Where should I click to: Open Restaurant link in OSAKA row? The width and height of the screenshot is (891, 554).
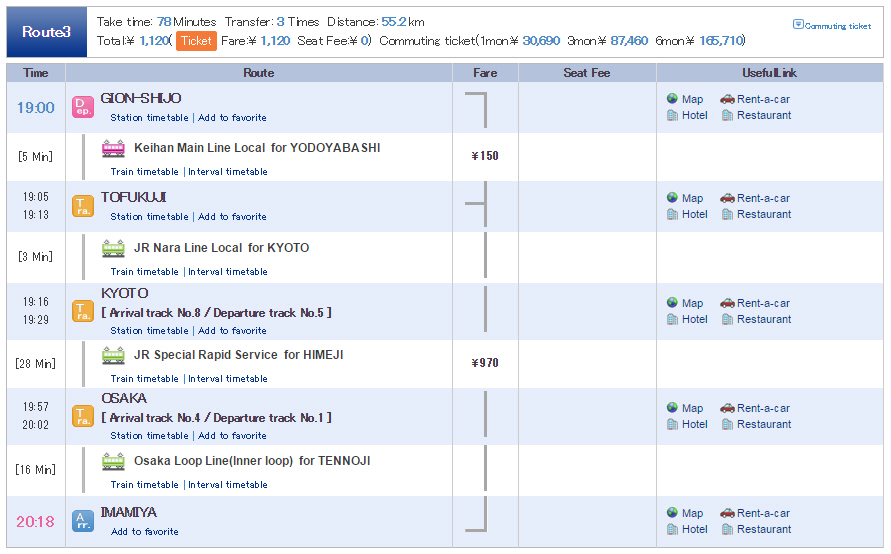(x=764, y=424)
